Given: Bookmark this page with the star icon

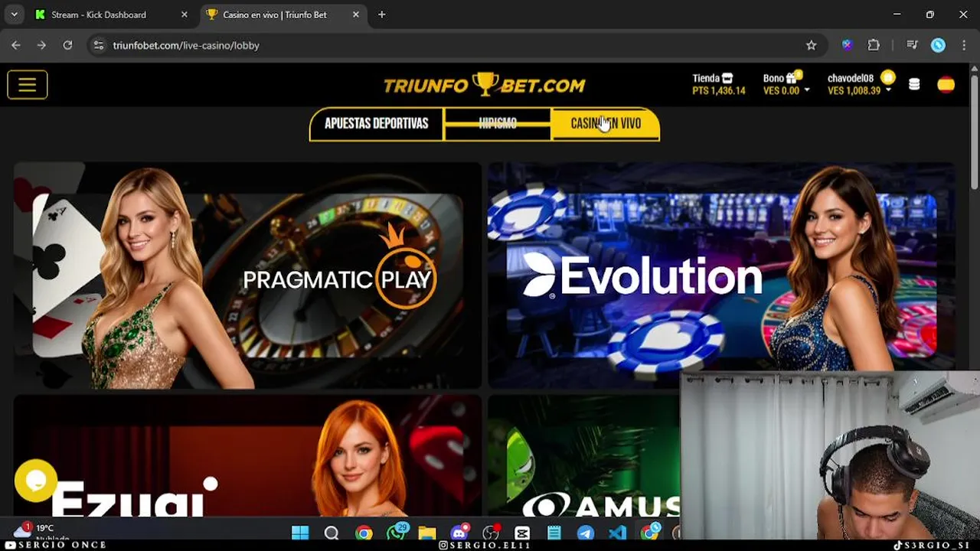Looking at the screenshot, I should (812, 45).
